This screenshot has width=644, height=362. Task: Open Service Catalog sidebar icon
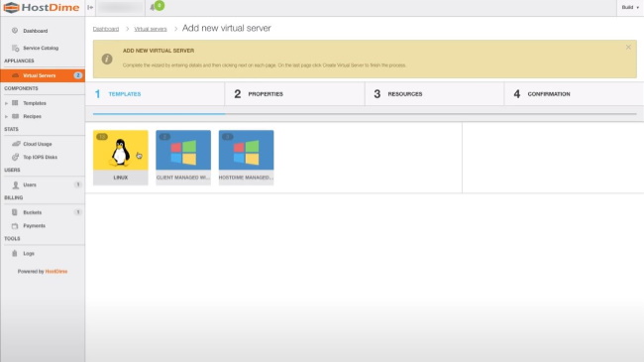[x=15, y=48]
